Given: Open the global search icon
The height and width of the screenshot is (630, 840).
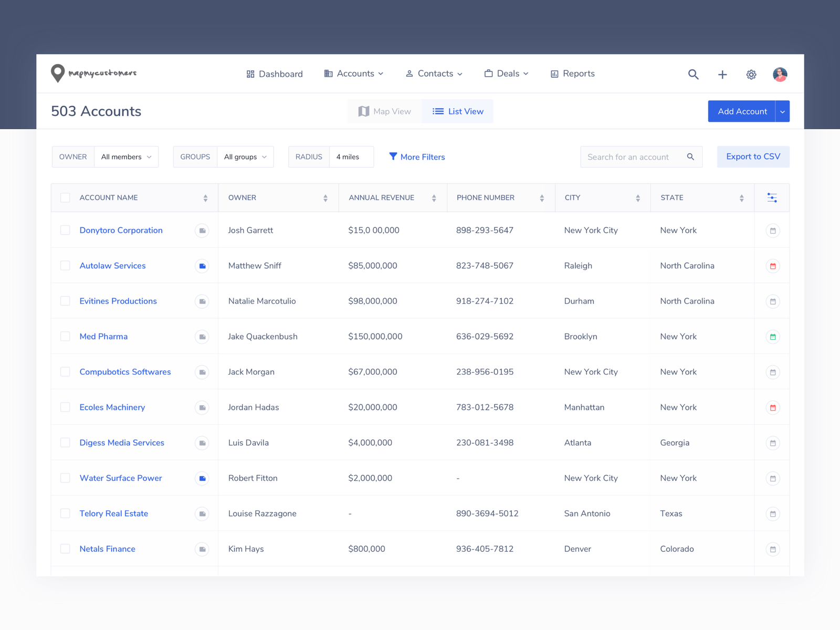Looking at the screenshot, I should point(694,74).
